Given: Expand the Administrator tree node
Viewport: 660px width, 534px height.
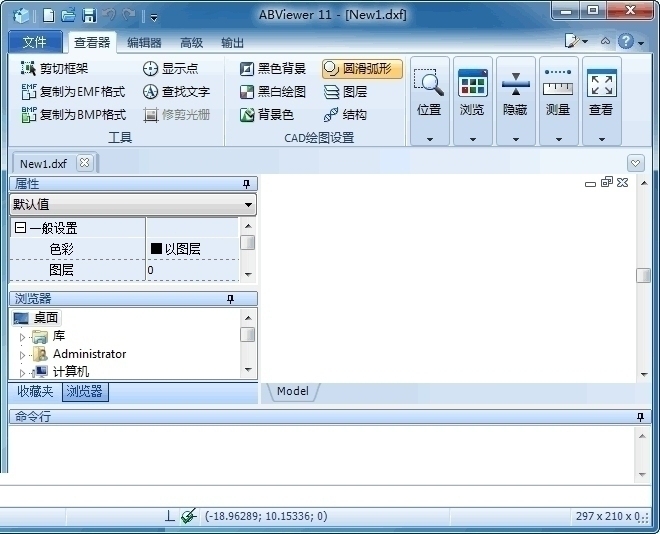Looking at the screenshot, I should point(22,355).
